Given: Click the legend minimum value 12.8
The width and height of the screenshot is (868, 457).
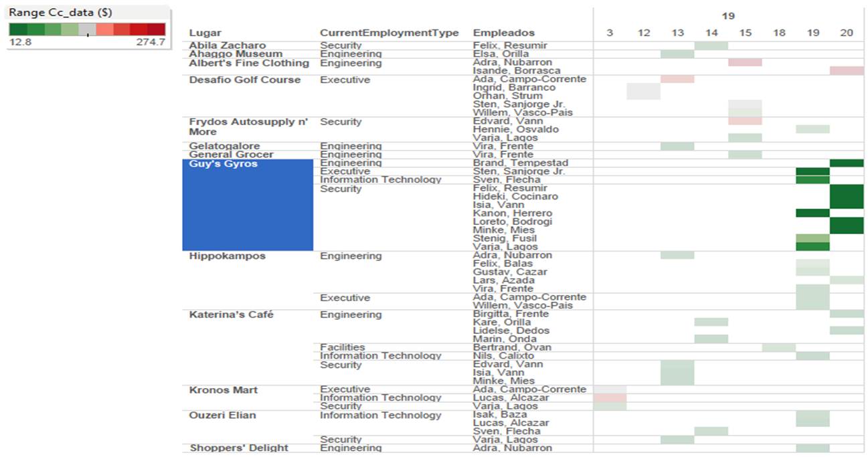Looking at the screenshot, I should [19, 41].
